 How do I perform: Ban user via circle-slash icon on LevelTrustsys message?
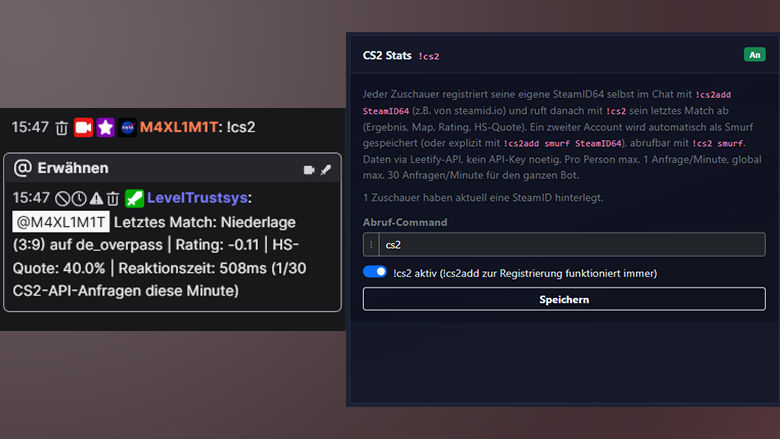tap(62, 199)
